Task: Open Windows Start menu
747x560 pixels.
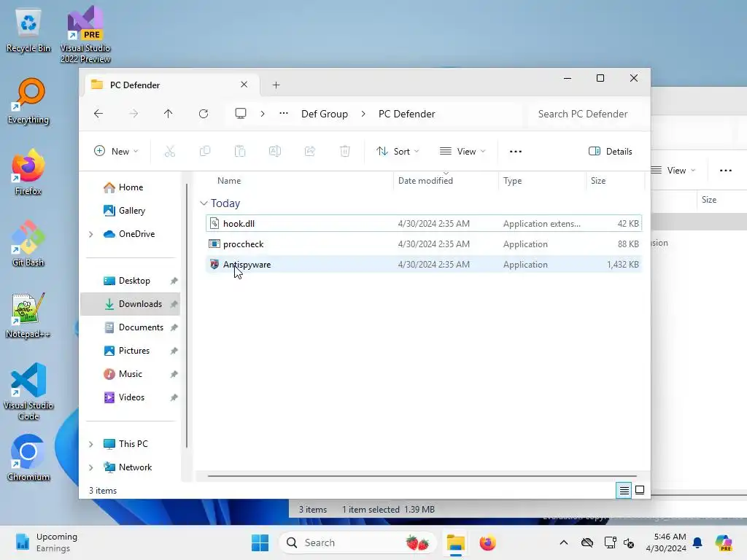Action: coord(260,542)
